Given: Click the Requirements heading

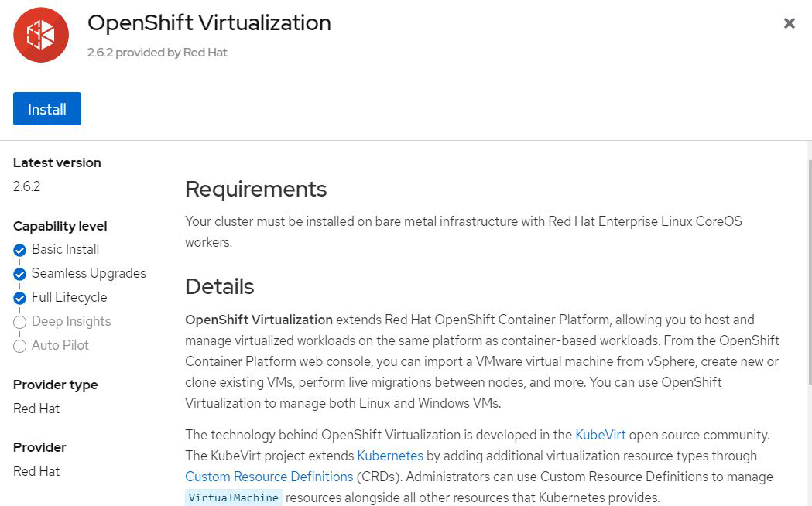Looking at the screenshot, I should pos(255,189).
